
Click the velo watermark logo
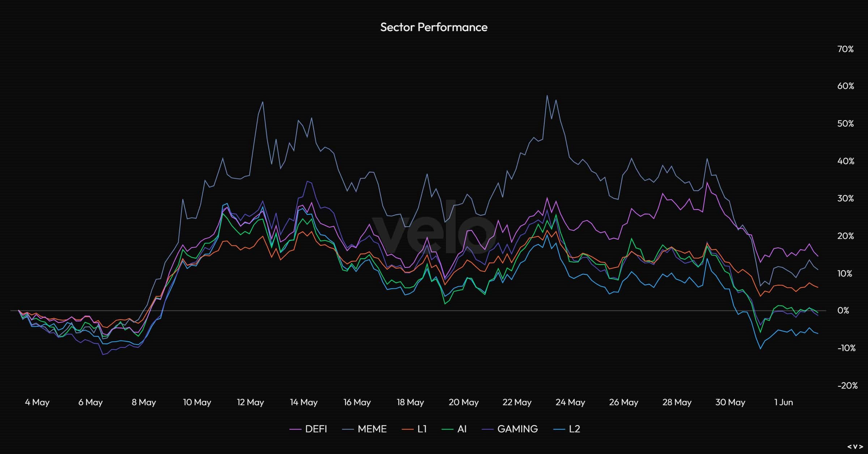pos(434,232)
